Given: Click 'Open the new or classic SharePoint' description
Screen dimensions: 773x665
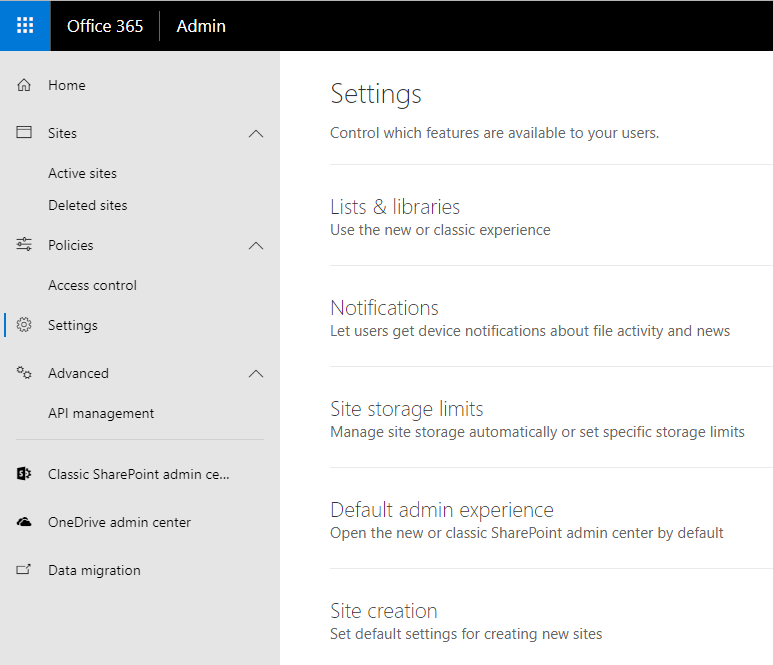Looking at the screenshot, I should [x=527, y=533].
